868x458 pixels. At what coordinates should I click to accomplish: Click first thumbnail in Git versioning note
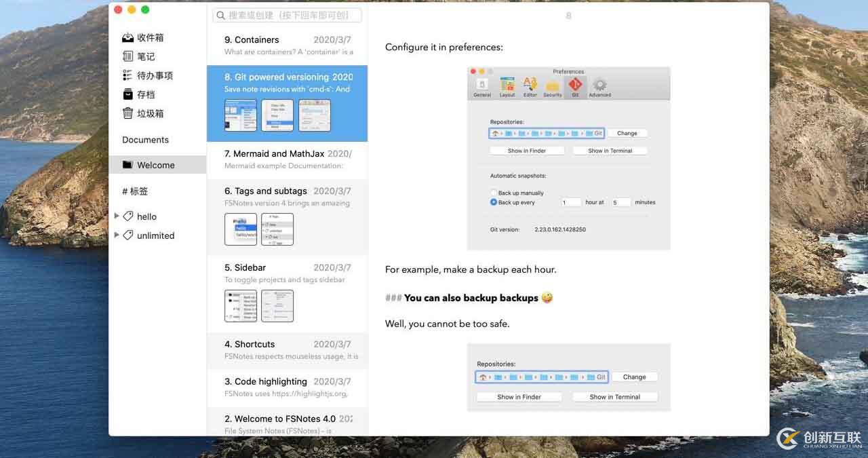241,115
